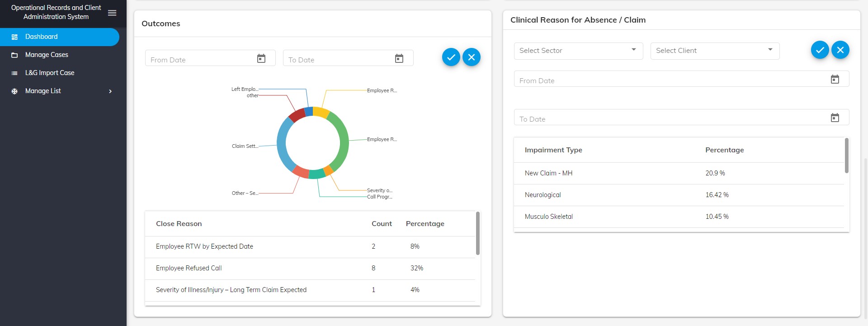Select the Employee RTW by Expected Date row

coord(310,247)
